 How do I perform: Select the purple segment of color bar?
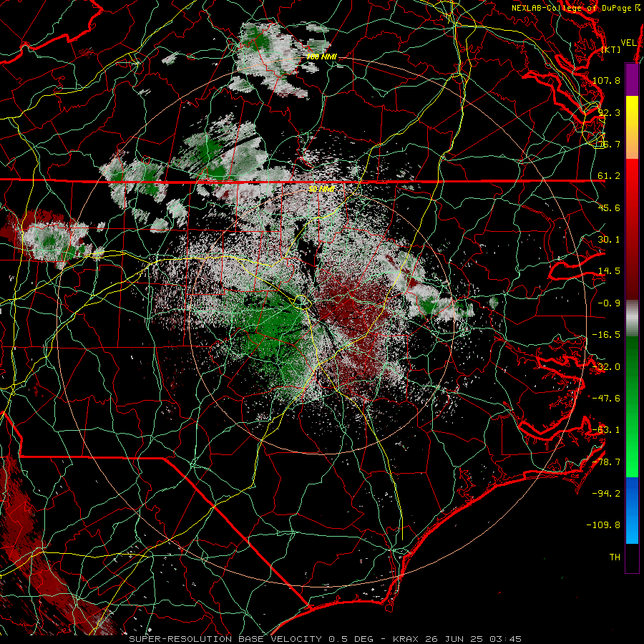632,79
